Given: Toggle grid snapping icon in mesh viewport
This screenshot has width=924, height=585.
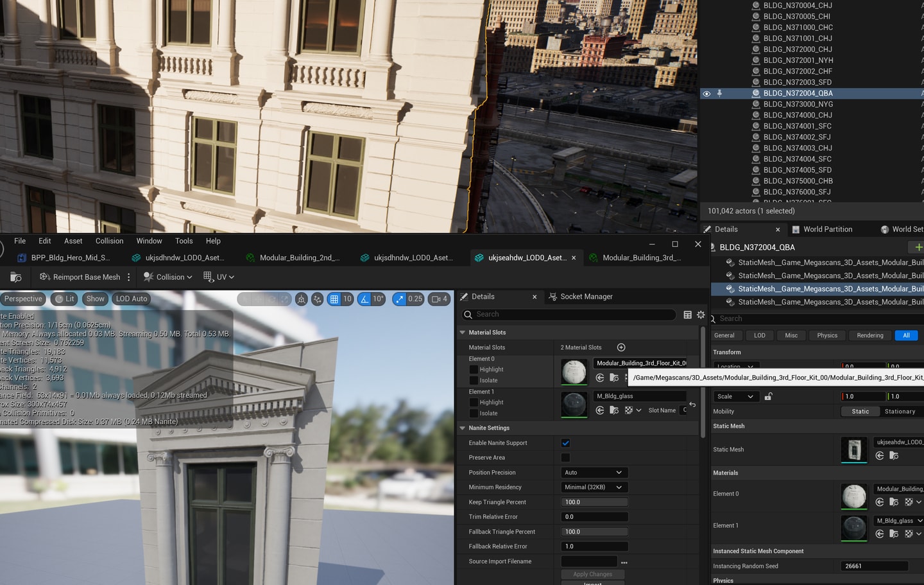Looking at the screenshot, I should coord(334,299).
